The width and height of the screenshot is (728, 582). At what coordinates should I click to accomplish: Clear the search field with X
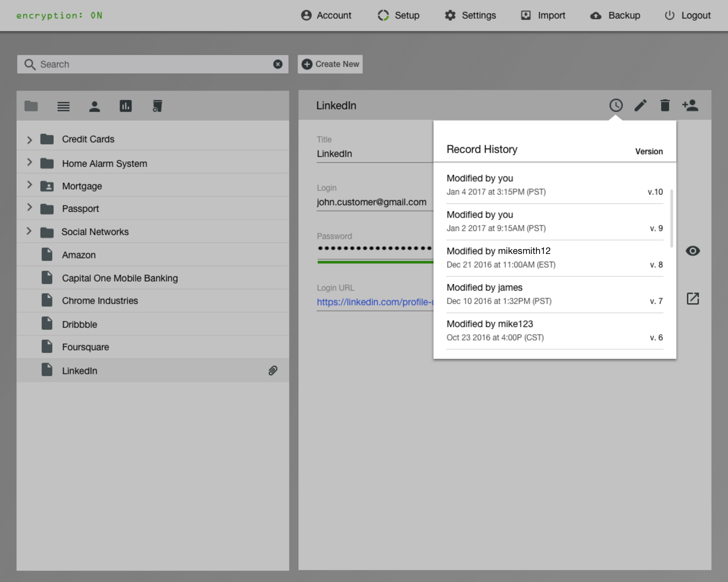(x=278, y=64)
